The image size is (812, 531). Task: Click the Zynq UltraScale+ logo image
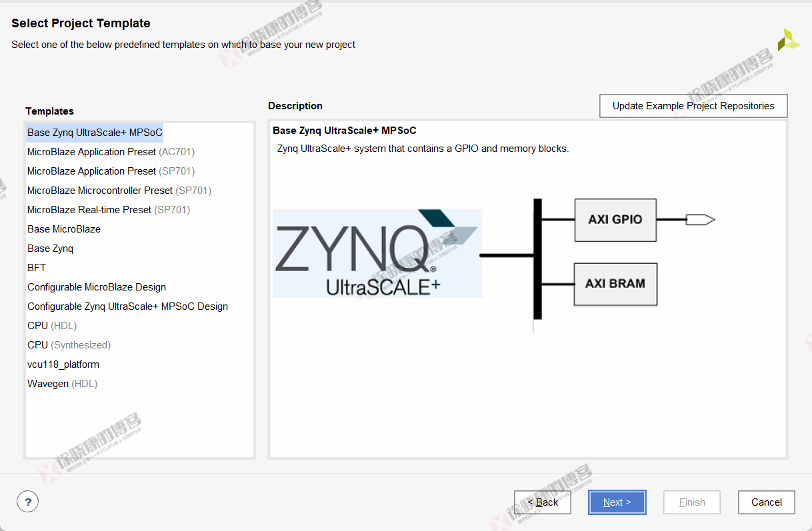coord(377,253)
